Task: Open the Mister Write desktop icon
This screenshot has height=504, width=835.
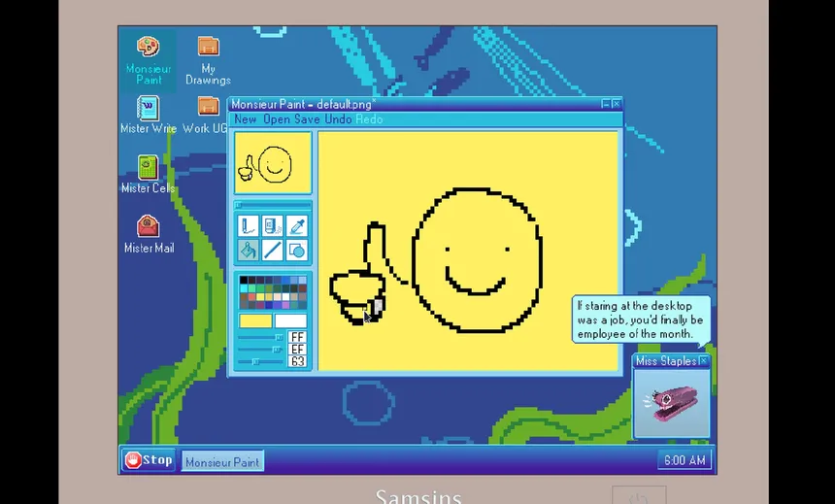Action: (148, 116)
